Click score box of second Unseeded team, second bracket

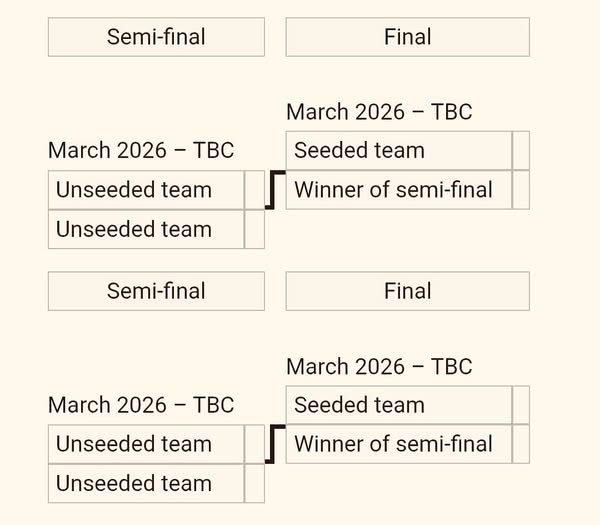click(x=254, y=483)
